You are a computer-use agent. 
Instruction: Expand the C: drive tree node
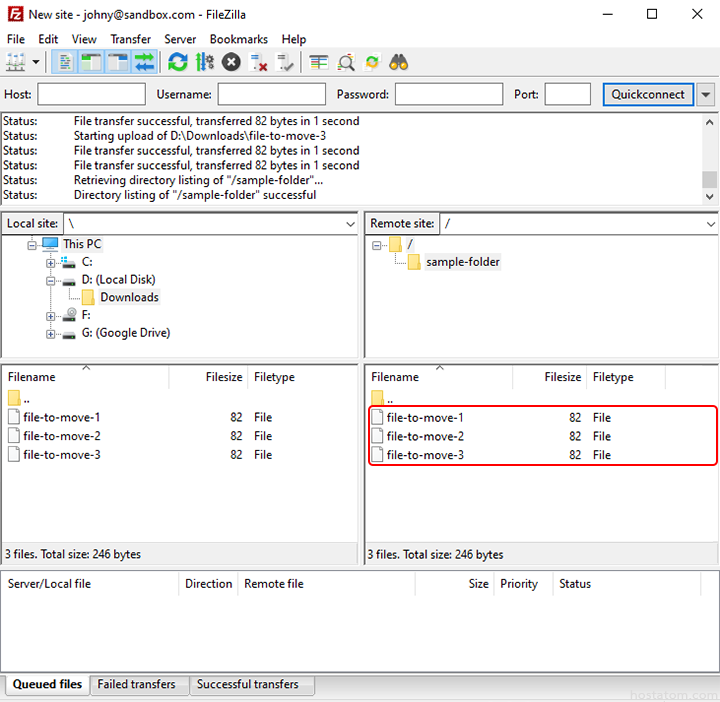(x=51, y=262)
